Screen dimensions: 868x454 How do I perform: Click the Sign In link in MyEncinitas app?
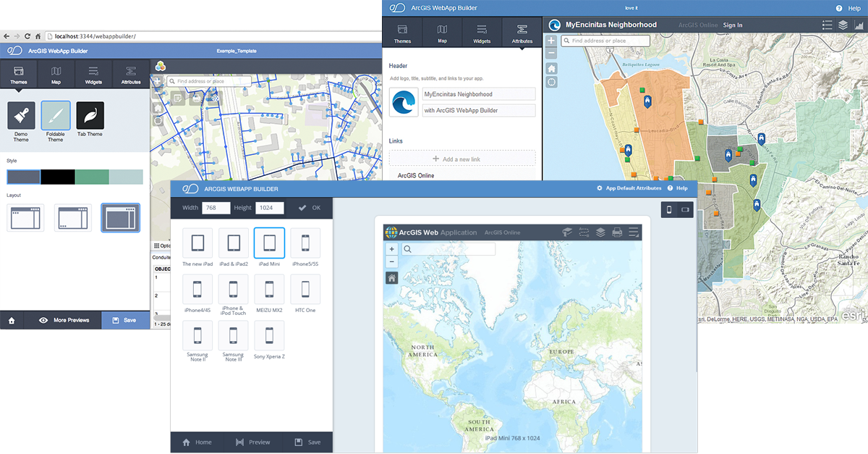(732, 25)
